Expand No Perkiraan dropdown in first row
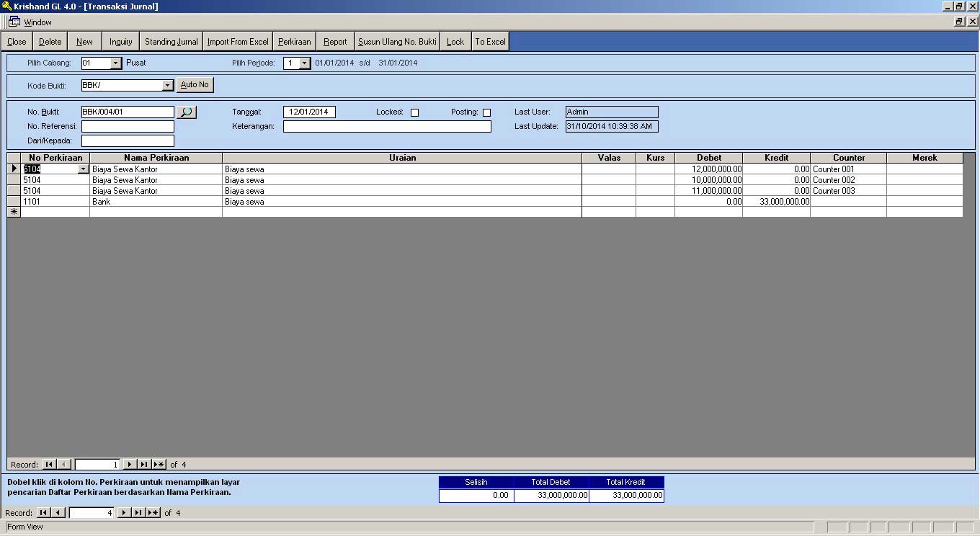Image resolution: width=980 pixels, height=536 pixels. [x=83, y=169]
